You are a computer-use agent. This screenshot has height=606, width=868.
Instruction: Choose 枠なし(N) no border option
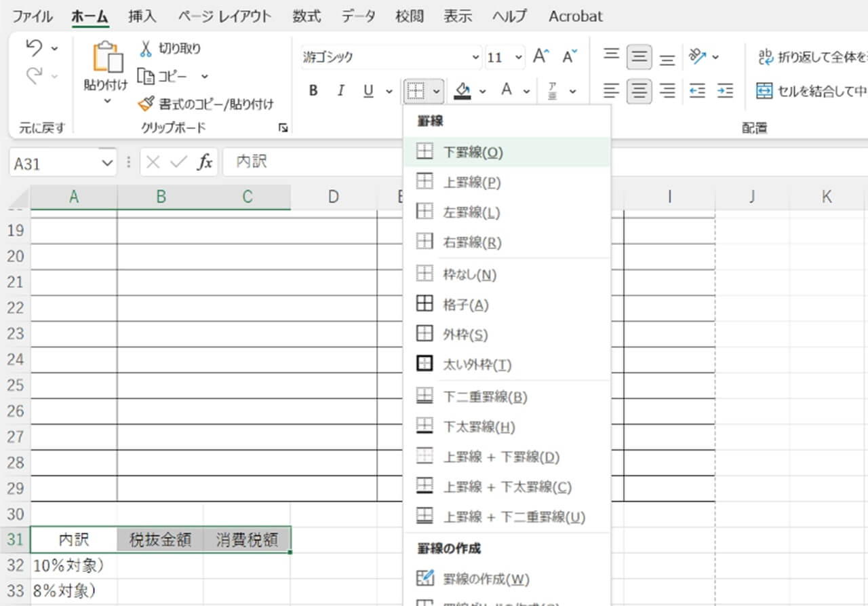tap(507, 275)
